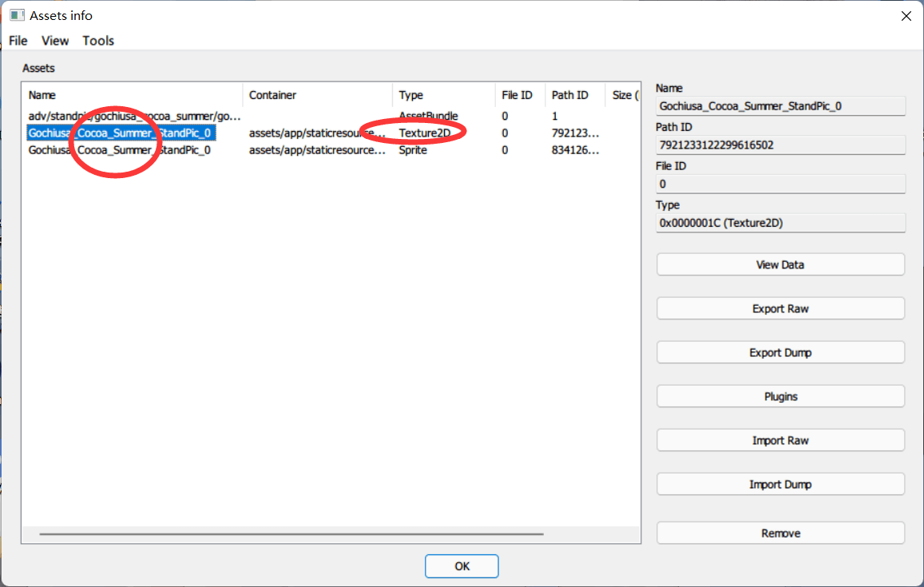The image size is (924, 587).
Task: Click the horizontal scrollbar of the assets list
Action: tap(291, 534)
